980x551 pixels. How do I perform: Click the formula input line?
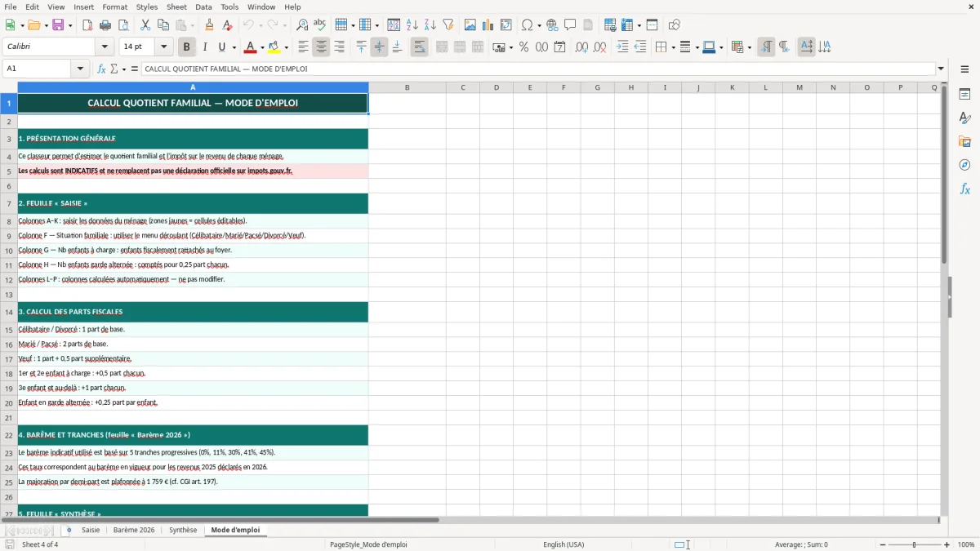(x=538, y=69)
